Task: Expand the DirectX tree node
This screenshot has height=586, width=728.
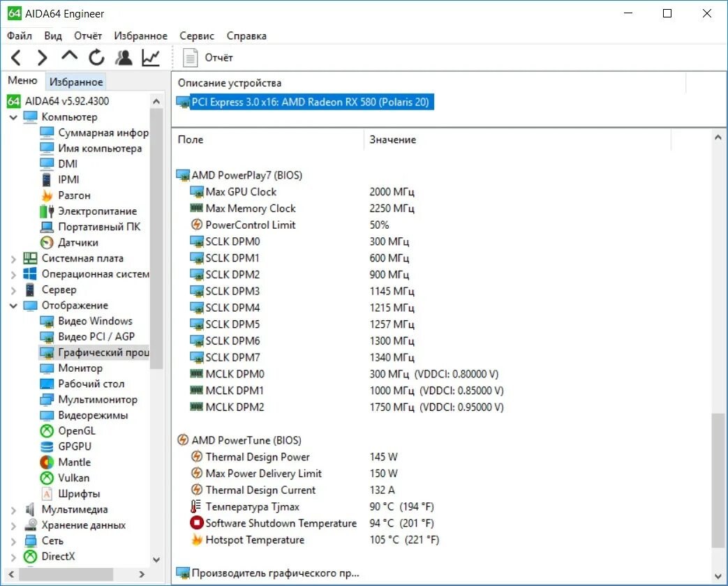Action: (13, 557)
